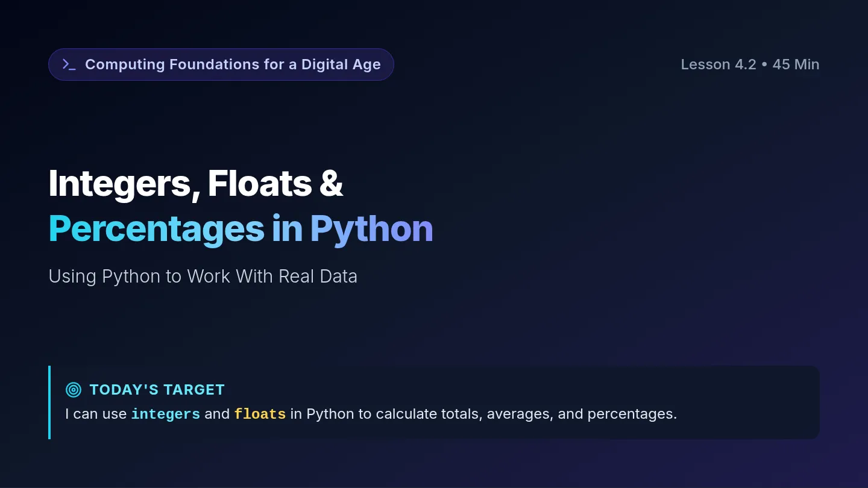
Task: Click the Lesson 4.2 • 45 Min label
Action: coord(750,64)
